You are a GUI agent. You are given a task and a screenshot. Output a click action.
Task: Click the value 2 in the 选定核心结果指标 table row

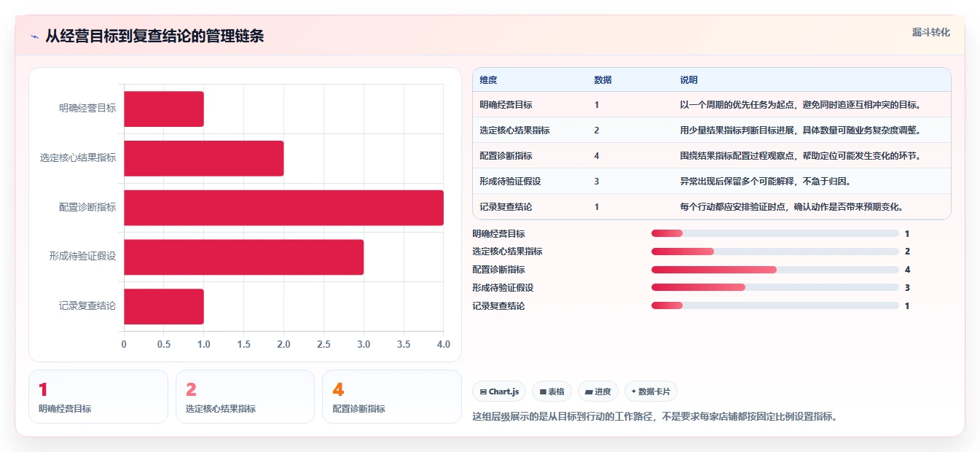click(597, 130)
